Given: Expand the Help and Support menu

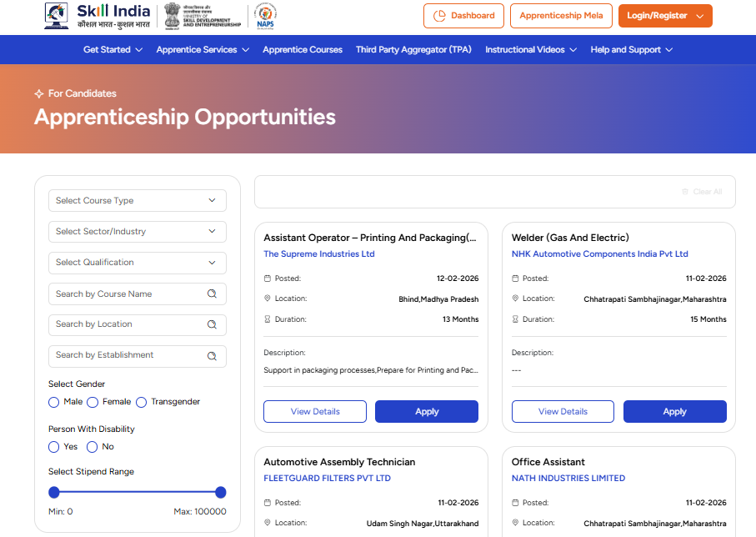Looking at the screenshot, I should [x=631, y=50].
